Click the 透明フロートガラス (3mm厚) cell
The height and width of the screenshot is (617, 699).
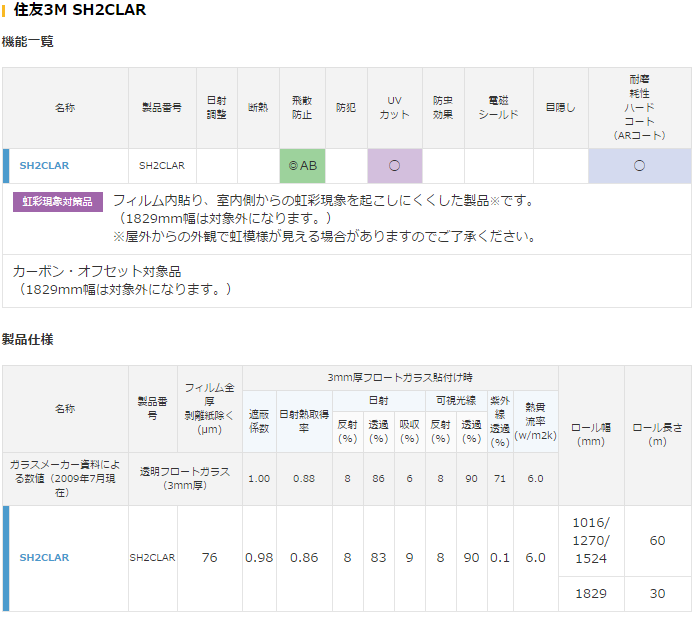185,478
